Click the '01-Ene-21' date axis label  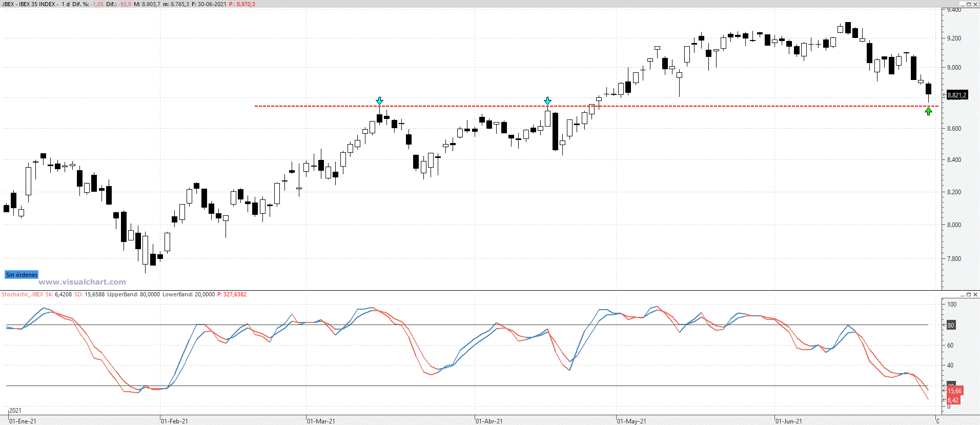[23, 421]
